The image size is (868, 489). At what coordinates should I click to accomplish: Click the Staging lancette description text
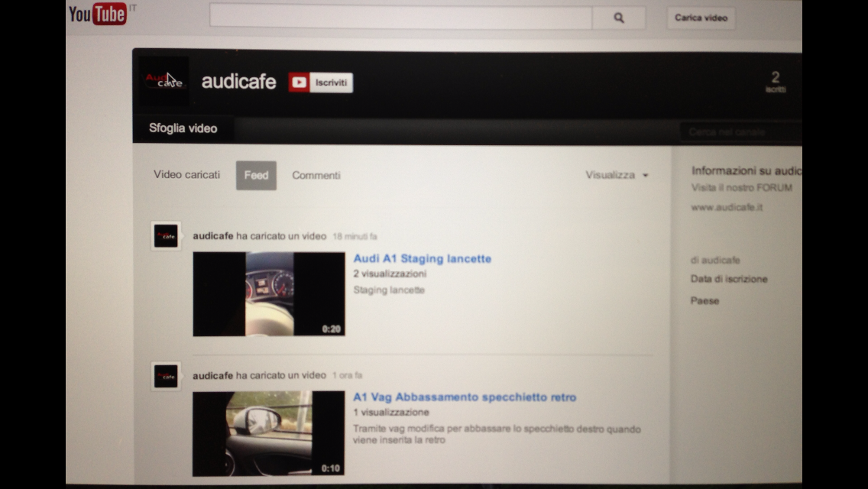(x=389, y=290)
